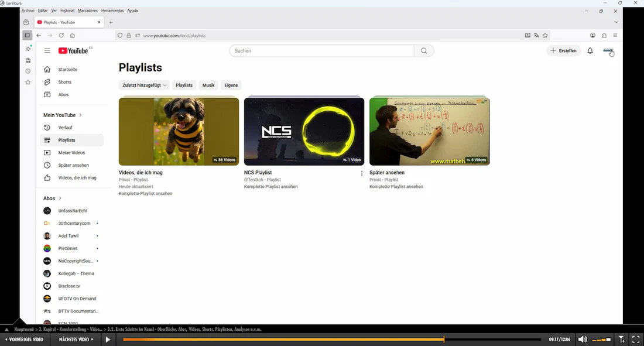Expand the Abos section chevron

click(x=60, y=198)
